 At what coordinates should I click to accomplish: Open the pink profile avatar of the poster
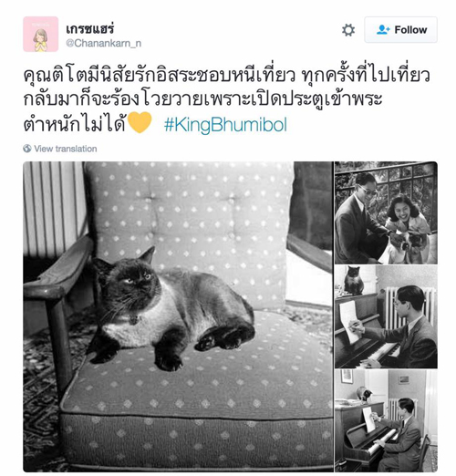[x=41, y=34]
